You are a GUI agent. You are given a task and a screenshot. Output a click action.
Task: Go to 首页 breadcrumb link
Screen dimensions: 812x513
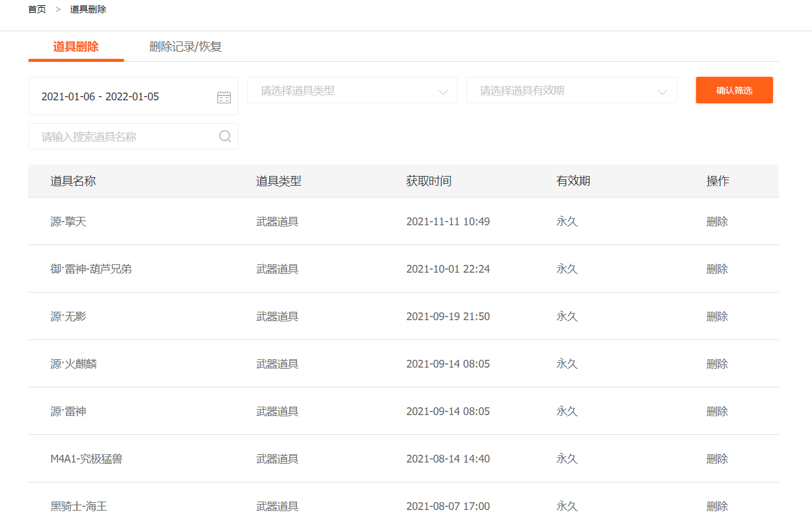point(37,10)
